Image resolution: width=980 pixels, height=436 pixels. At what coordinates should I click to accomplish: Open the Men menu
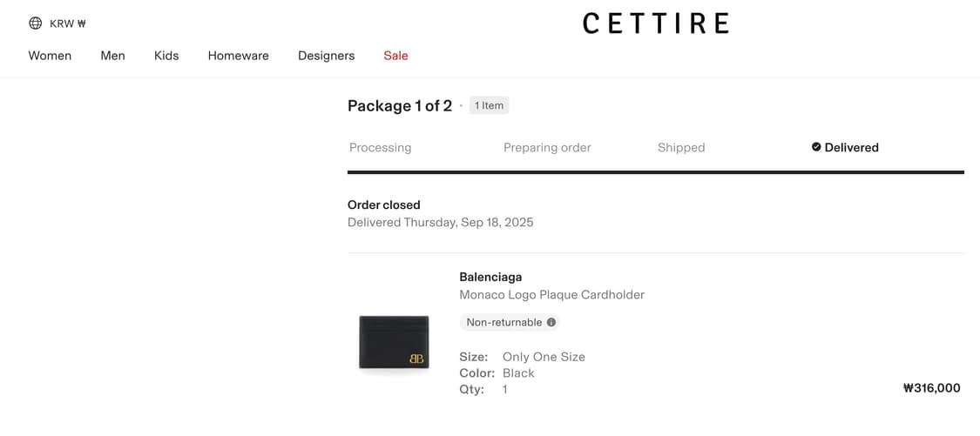(x=112, y=56)
